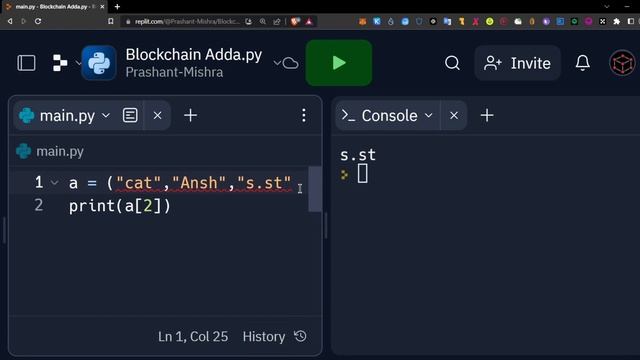Open the green smiley extension icon
Image resolution: width=640 pixels, height=360 pixels.
pyautogui.click(x=489, y=22)
